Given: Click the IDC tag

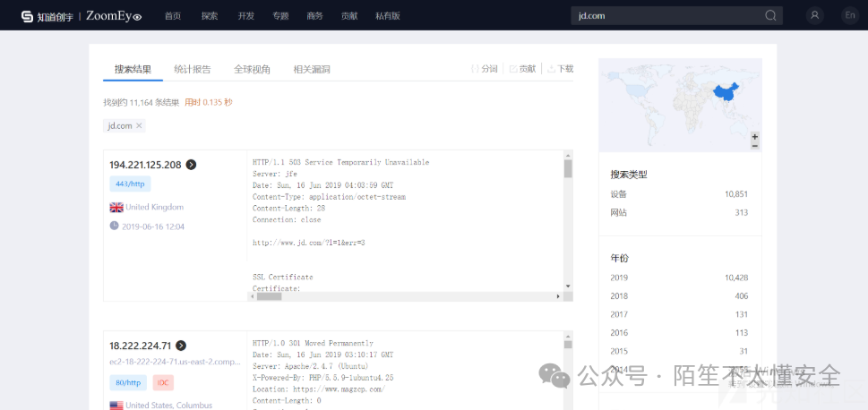Looking at the screenshot, I should coord(163,382).
